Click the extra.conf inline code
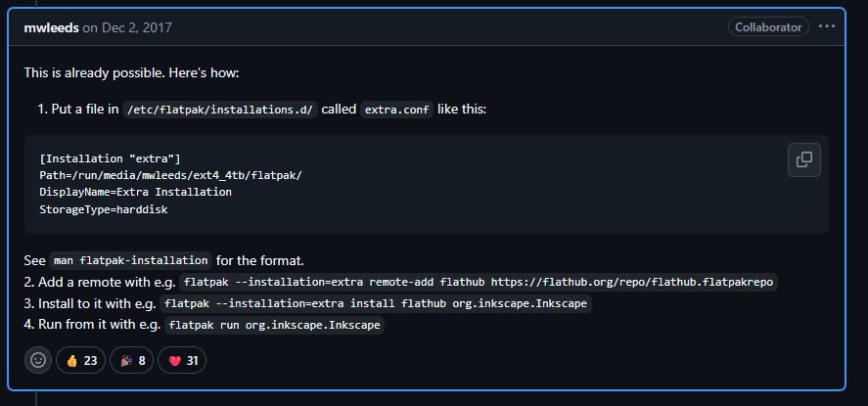The width and height of the screenshot is (868, 406). click(x=397, y=110)
